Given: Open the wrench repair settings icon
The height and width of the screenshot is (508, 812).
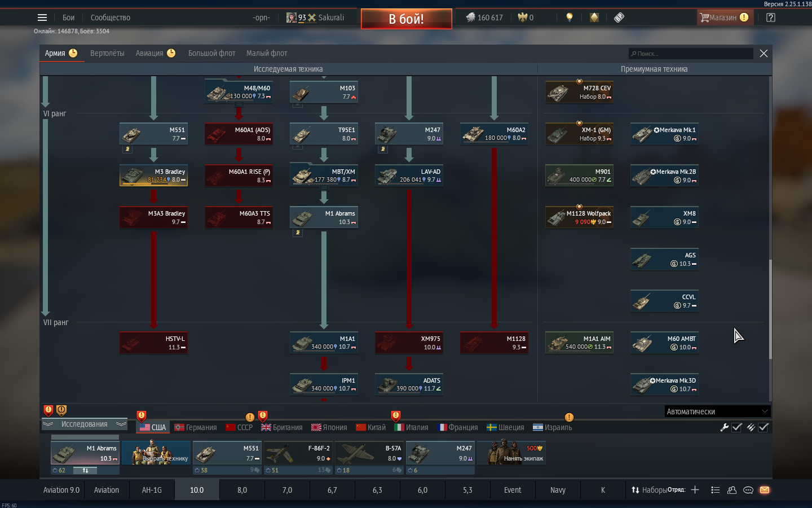Looking at the screenshot, I should pyautogui.click(x=725, y=427).
